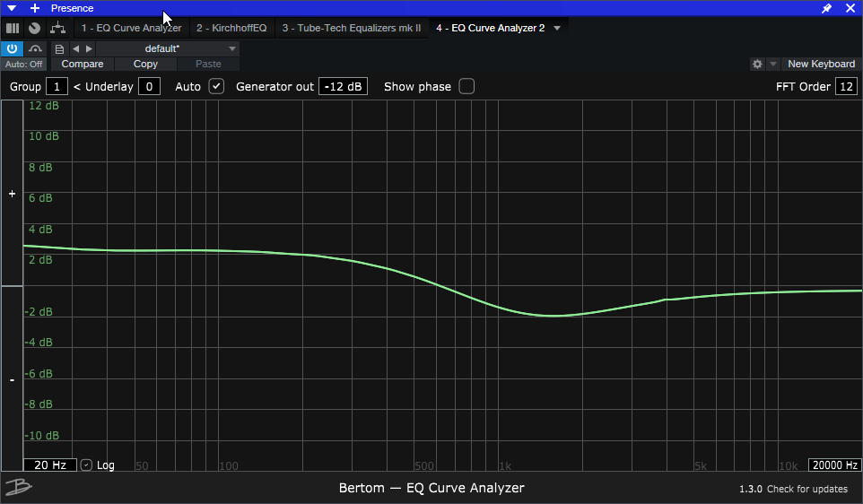Click the 20 Hz minimum frequency field
863x504 pixels.
[x=50, y=465]
